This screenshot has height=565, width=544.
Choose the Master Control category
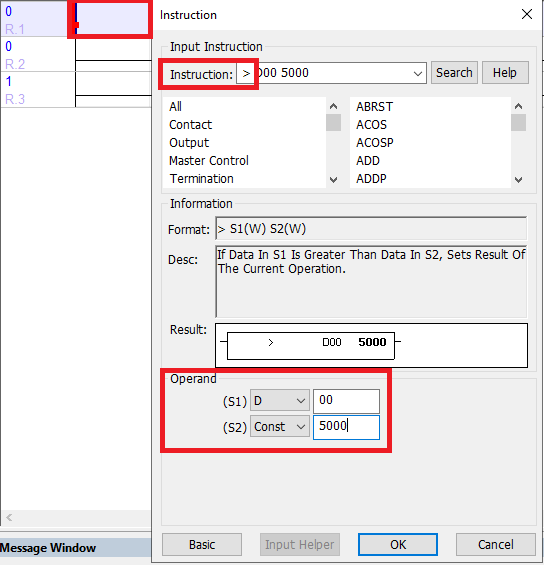[x=209, y=161]
